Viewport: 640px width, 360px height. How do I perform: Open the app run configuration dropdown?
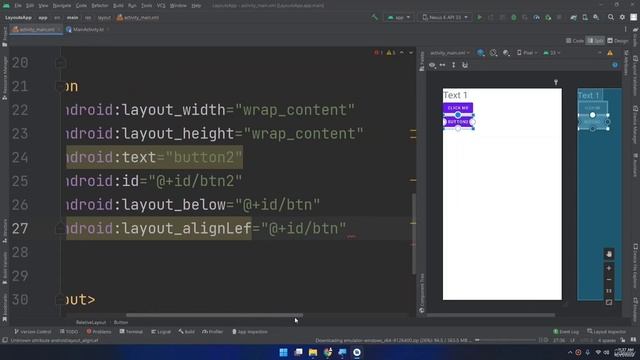click(398, 18)
